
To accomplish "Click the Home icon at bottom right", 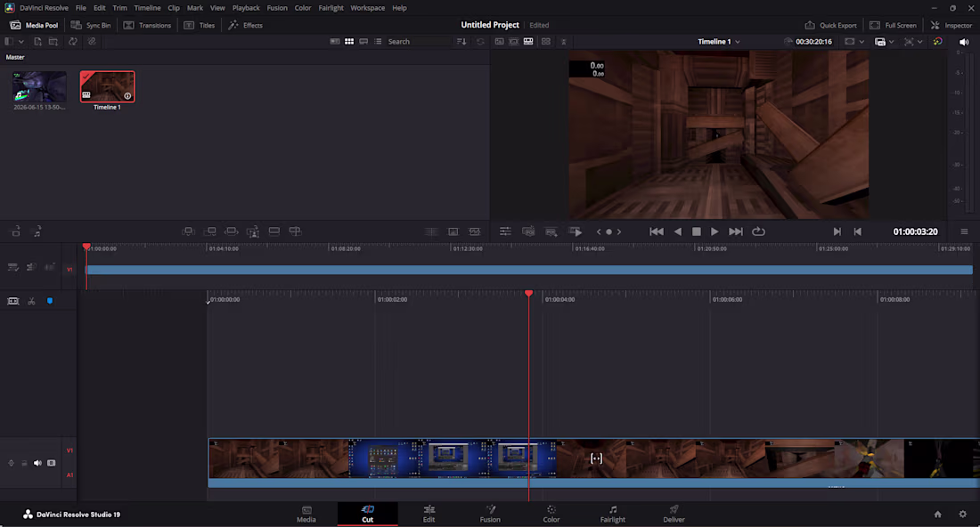I will pos(937,514).
